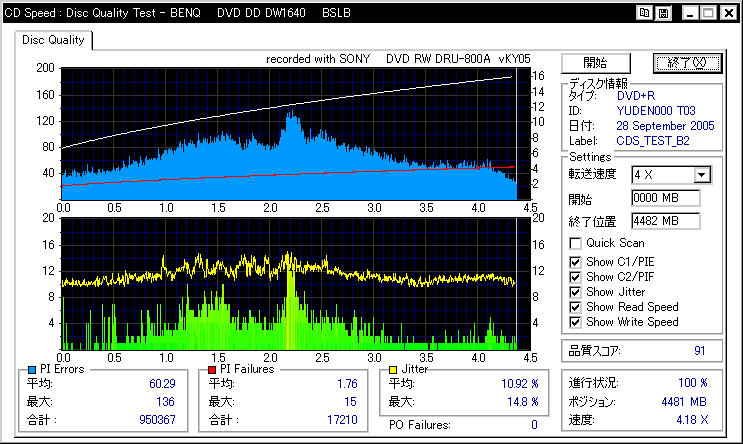743x444 pixels.
Task: Click the 開始 start button
Action: (x=596, y=63)
